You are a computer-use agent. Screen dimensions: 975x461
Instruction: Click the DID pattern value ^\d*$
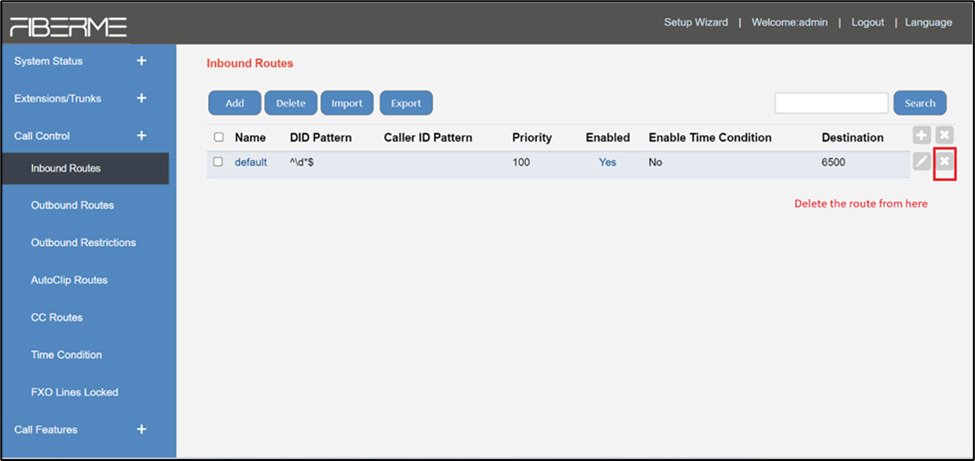pyautogui.click(x=302, y=162)
